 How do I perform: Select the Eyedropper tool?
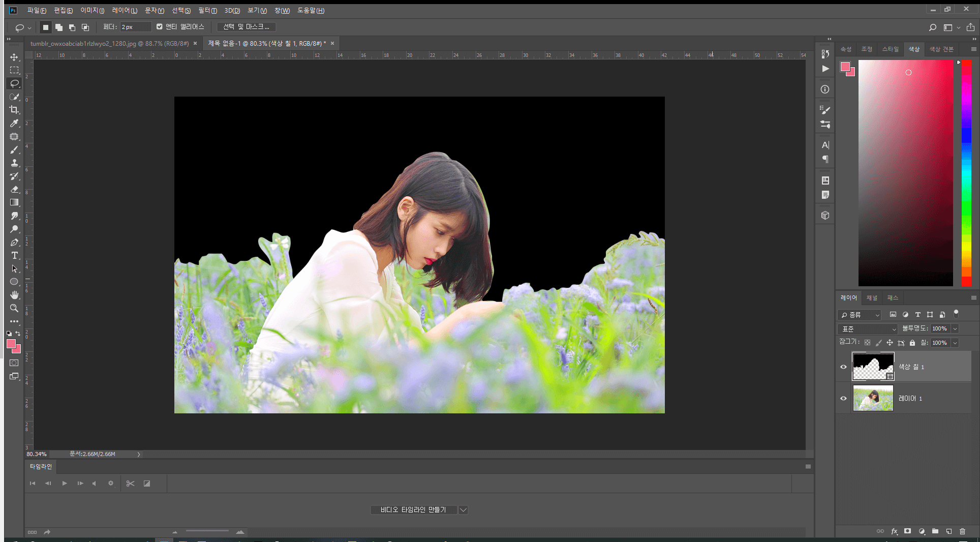pyautogui.click(x=14, y=123)
